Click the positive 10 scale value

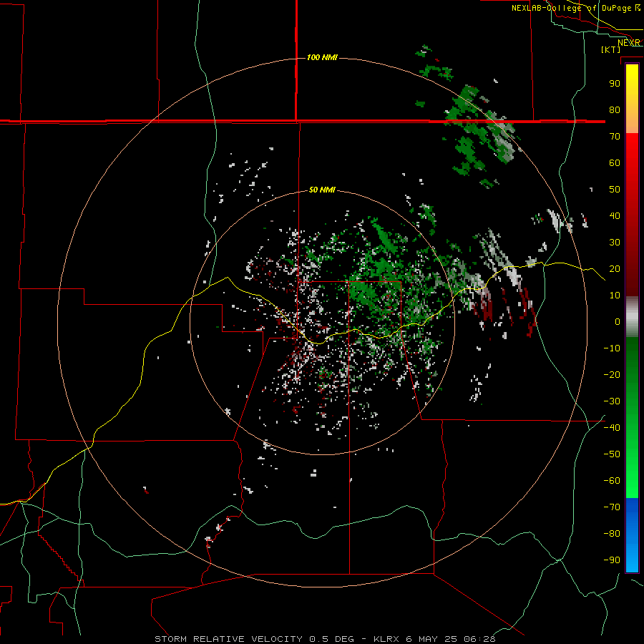click(615, 296)
